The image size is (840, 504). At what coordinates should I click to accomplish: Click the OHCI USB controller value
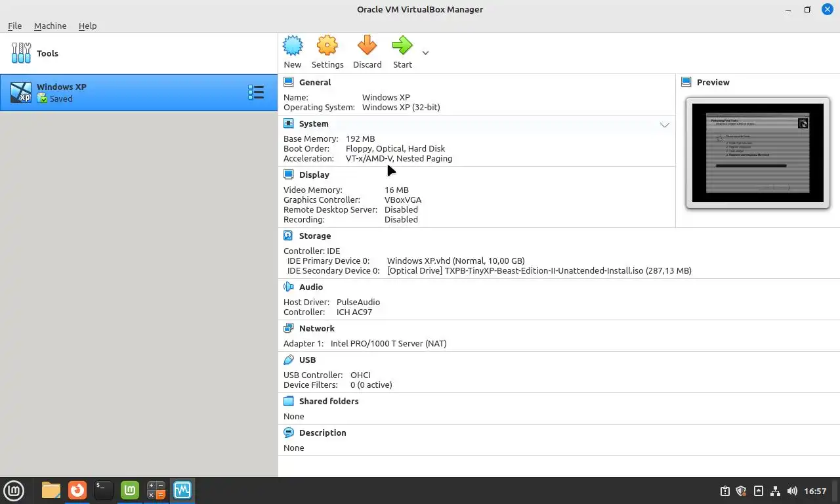click(x=360, y=375)
